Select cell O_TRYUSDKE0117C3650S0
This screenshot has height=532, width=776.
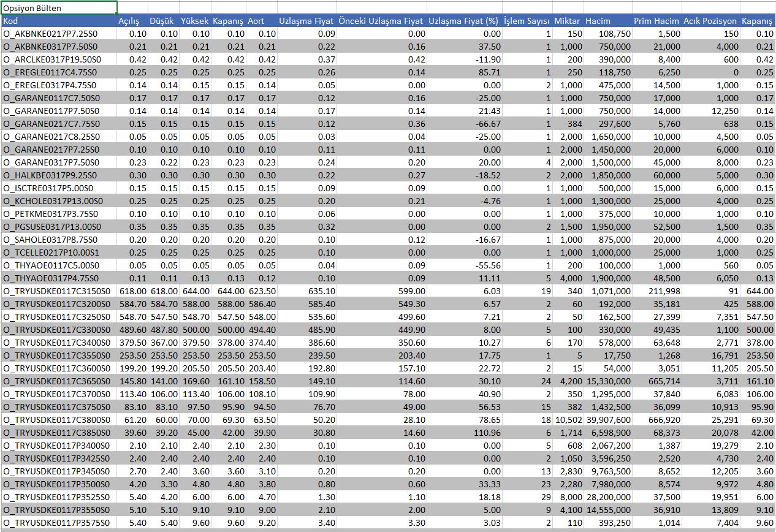tap(59, 381)
